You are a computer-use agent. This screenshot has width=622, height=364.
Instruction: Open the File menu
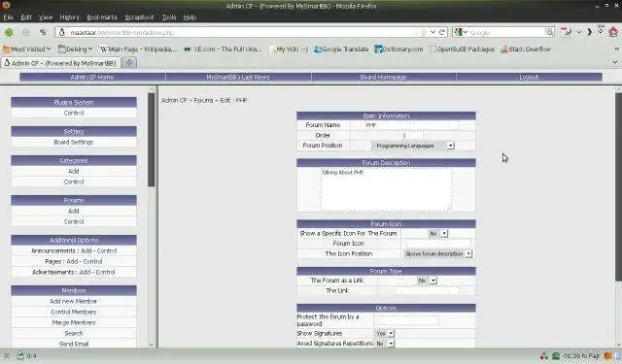click(9, 17)
